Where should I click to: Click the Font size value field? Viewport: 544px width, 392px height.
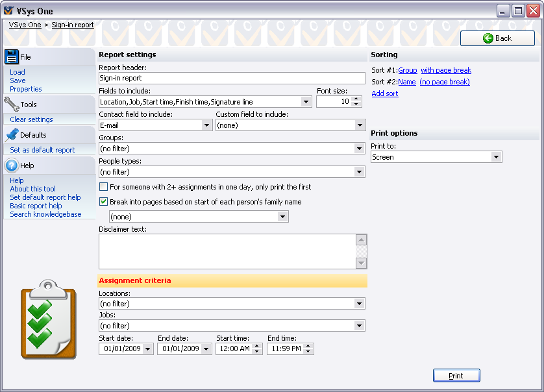click(x=334, y=102)
